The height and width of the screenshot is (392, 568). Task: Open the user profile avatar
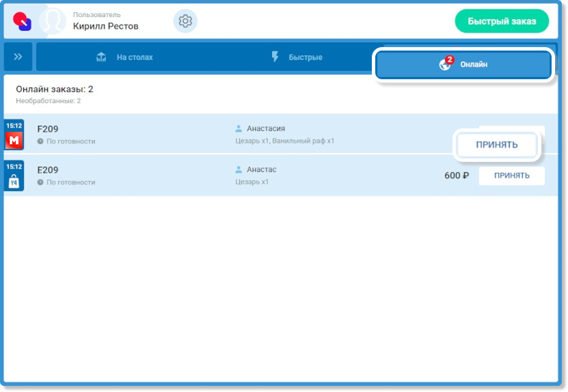53,21
